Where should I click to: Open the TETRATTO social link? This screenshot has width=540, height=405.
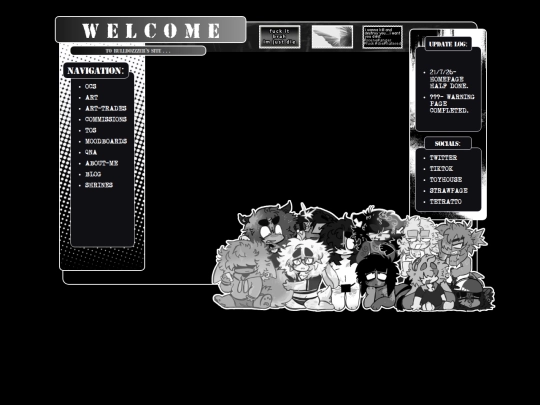(446, 202)
